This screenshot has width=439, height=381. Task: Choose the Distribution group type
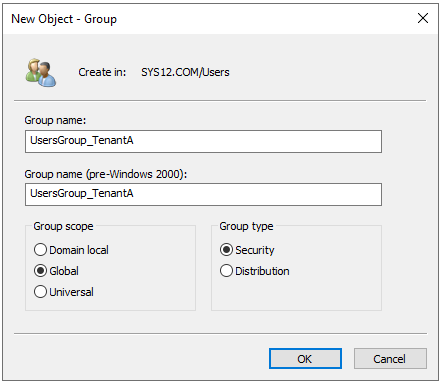[x=226, y=271]
